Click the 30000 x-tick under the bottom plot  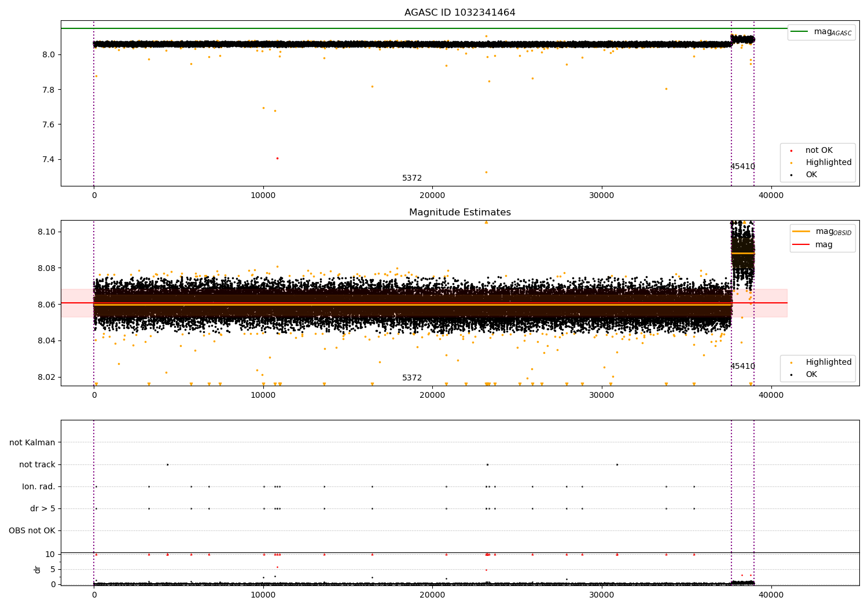tap(602, 595)
